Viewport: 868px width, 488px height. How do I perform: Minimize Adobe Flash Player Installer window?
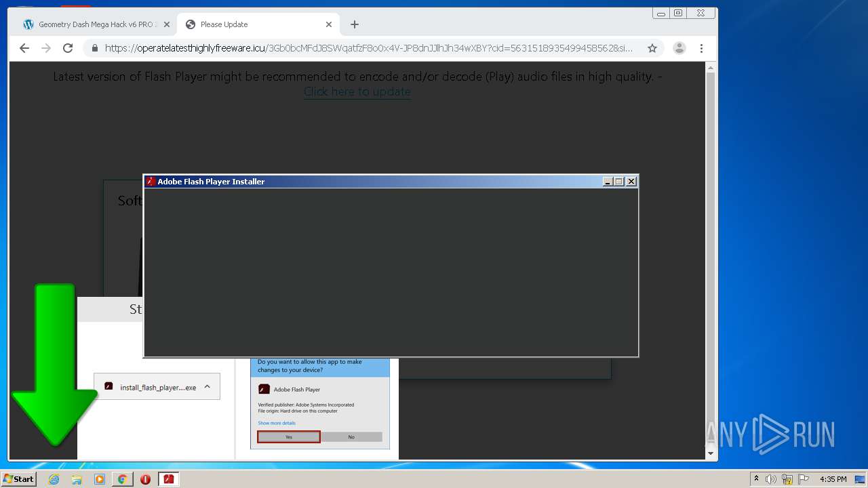608,182
